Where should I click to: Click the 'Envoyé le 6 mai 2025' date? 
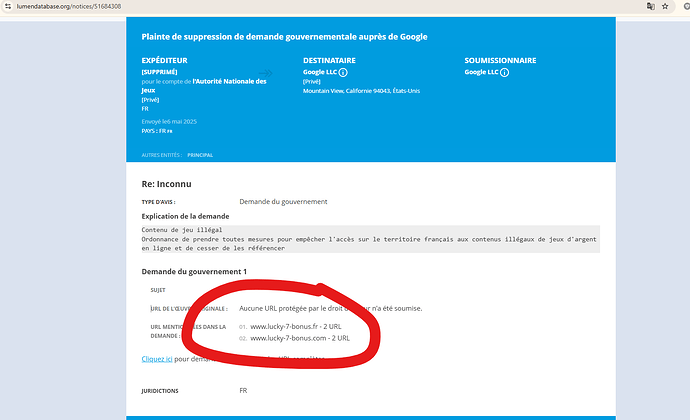(169, 122)
